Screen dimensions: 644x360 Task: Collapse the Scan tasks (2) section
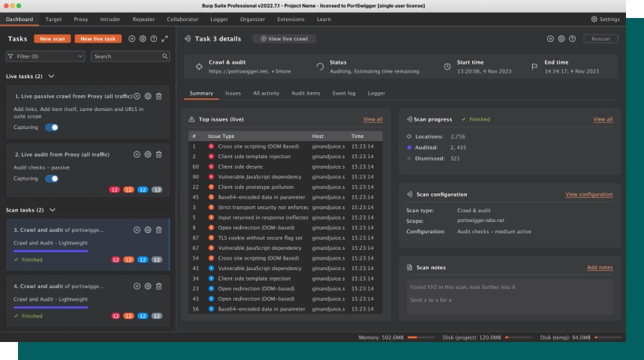[x=51, y=210]
